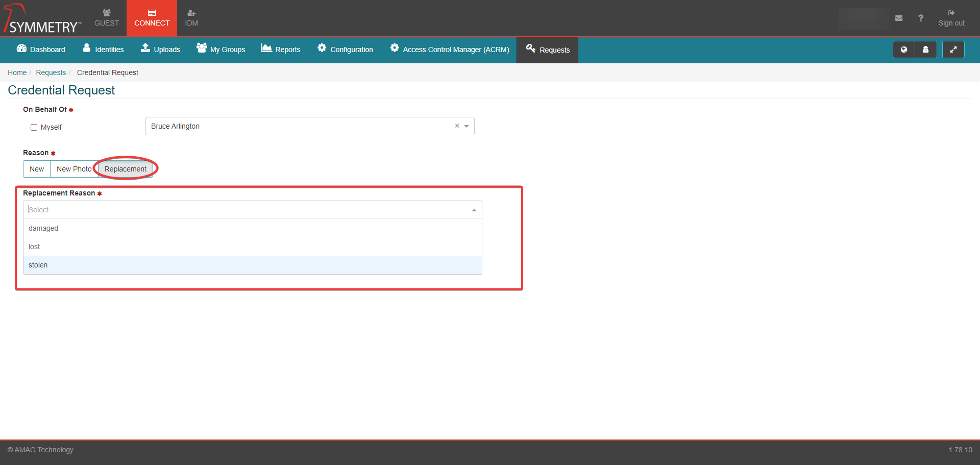Expand the On Behalf Of dropdown arrow

(467, 126)
